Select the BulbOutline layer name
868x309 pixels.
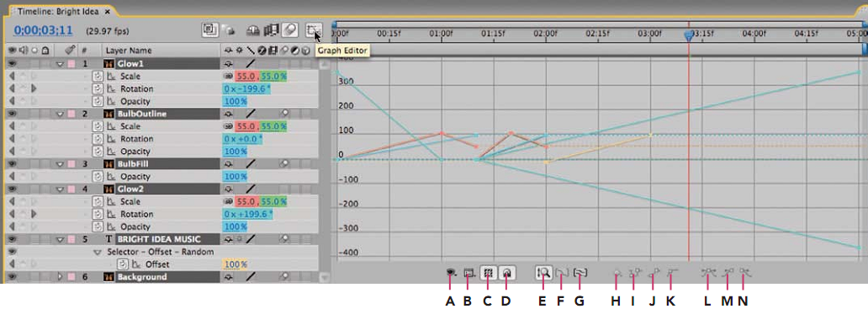pos(141,114)
